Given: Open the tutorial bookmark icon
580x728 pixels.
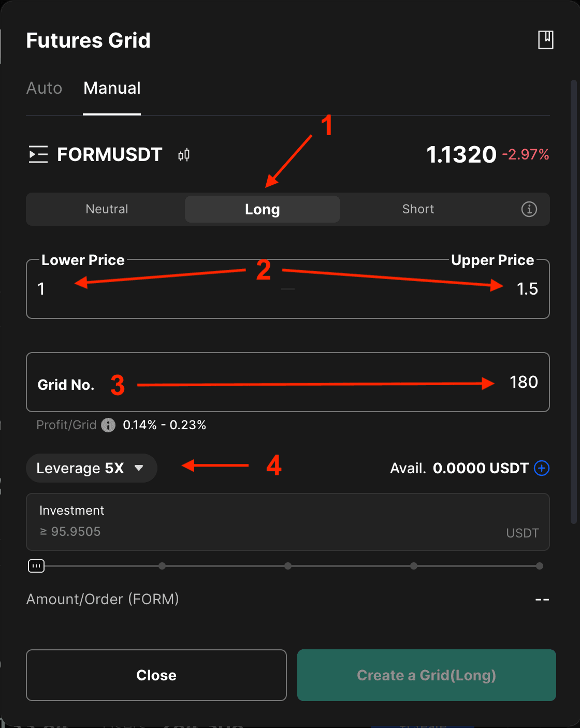Looking at the screenshot, I should point(546,40).
